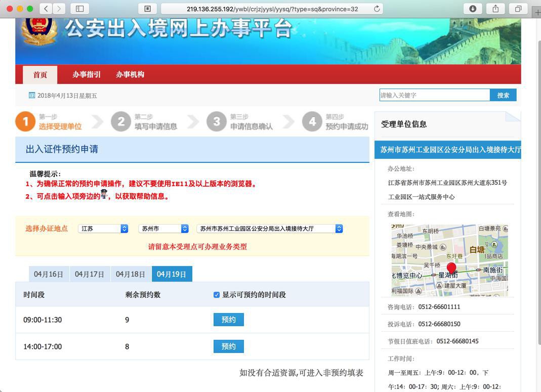Go back with Safari back arrow
The height and width of the screenshot is (392, 541).
(x=46, y=9)
